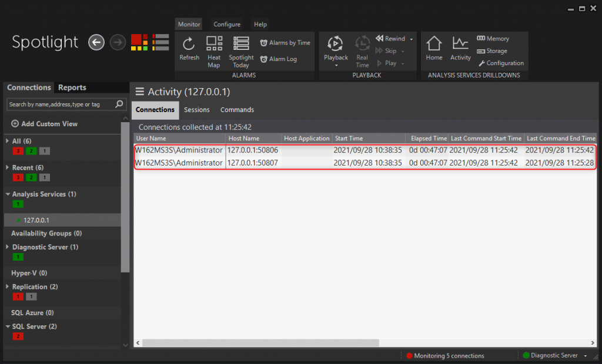Rewind the playback
Viewport: 602px width, 364px height.
click(390, 38)
